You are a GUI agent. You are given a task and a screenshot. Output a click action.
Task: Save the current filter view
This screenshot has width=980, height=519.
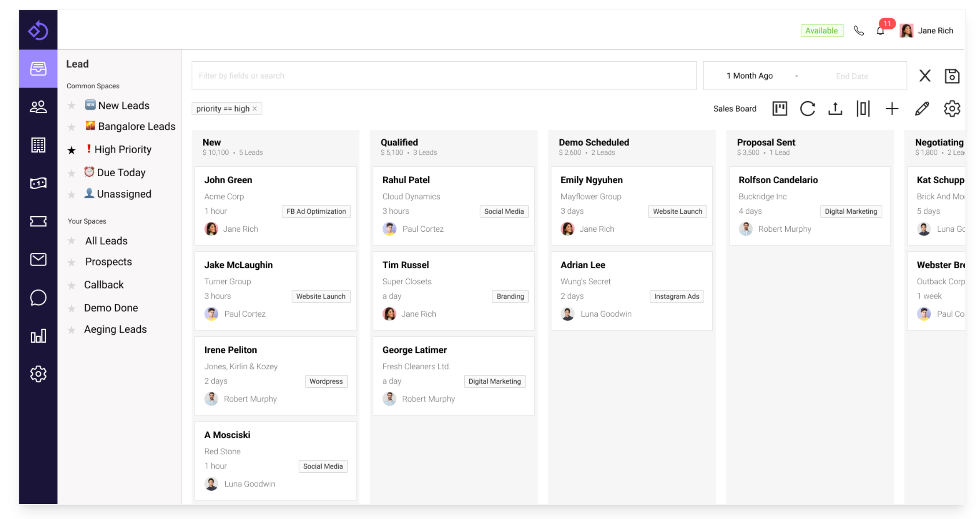coord(952,76)
